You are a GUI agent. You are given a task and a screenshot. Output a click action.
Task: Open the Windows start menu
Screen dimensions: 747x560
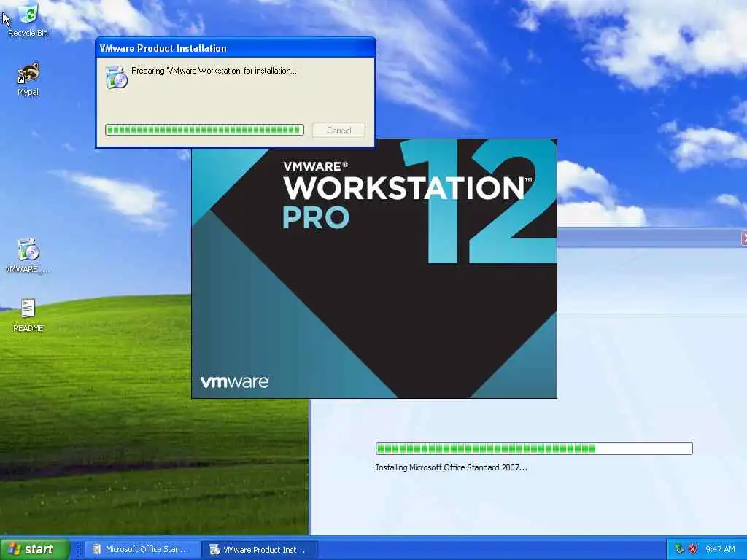pos(34,549)
